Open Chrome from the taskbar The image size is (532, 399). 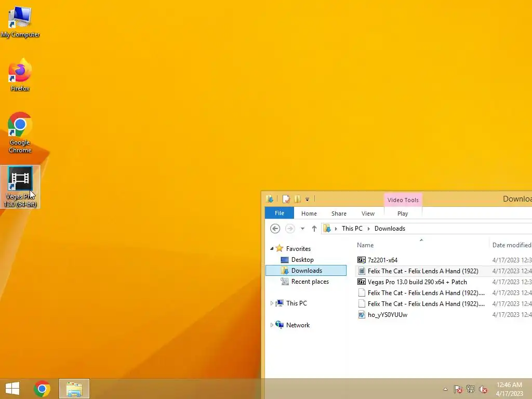tap(42, 389)
